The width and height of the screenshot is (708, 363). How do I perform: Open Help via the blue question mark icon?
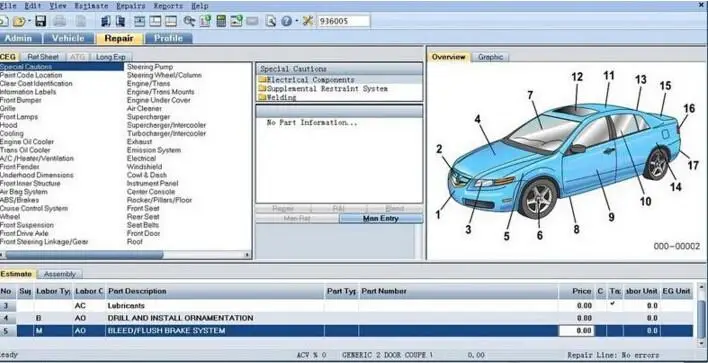tap(286, 21)
